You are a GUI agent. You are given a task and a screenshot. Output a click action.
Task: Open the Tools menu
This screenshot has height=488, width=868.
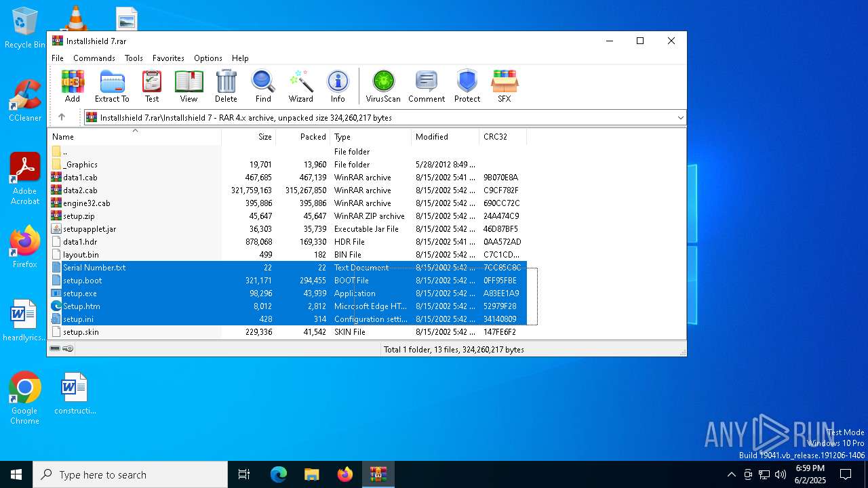click(134, 58)
